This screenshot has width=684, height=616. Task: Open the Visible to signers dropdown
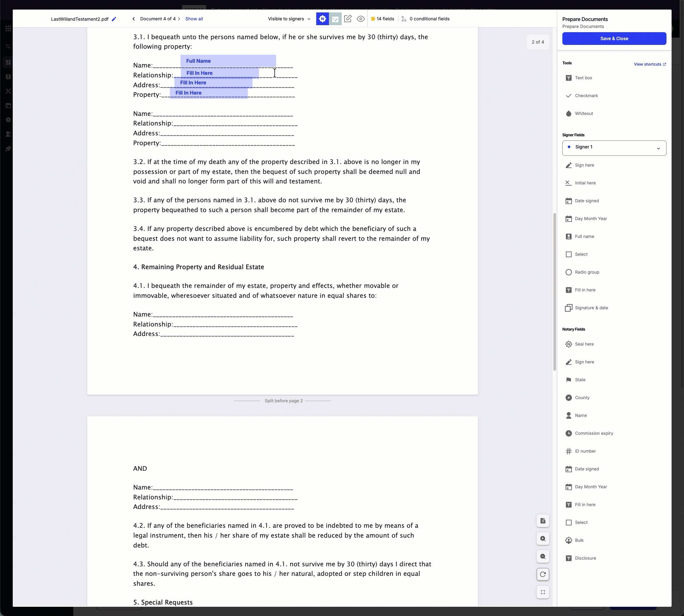289,19
